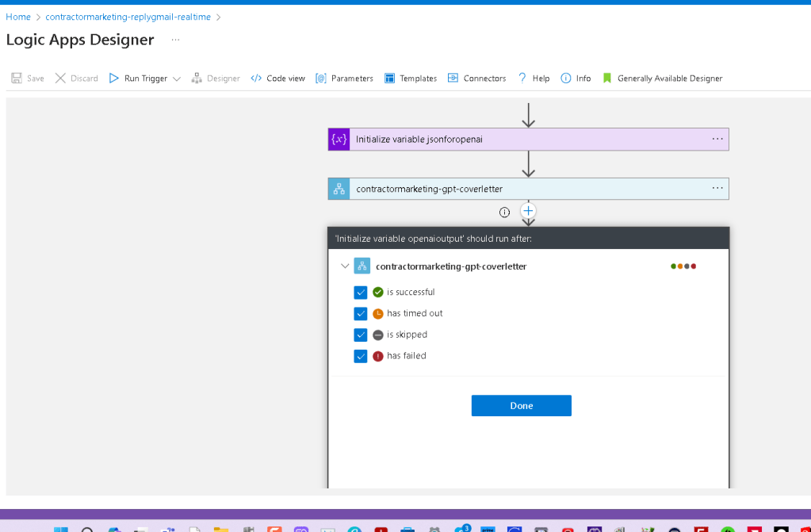Open contractormarketing-replygmail-realtime breadcrumb link

tap(128, 17)
